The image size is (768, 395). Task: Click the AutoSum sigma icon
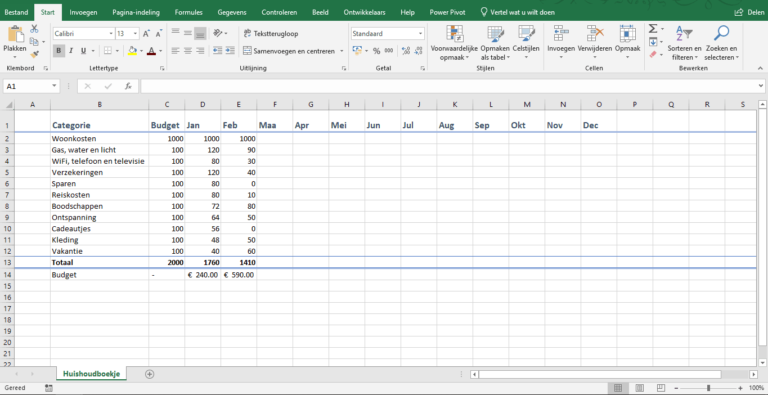[653, 29]
